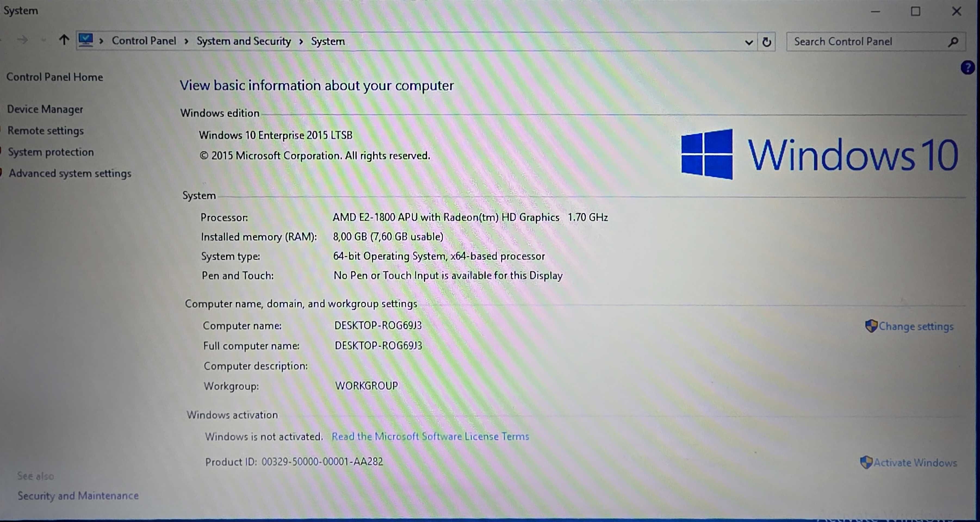Image resolution: width=980 pixels, height=522 pixels.
Task: Open System protection
Action: tap(51, 152)
